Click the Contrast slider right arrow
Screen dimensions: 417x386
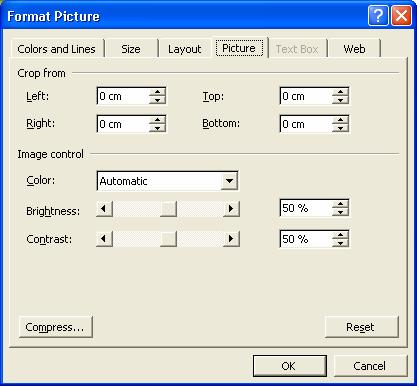[x=231, y=239]
